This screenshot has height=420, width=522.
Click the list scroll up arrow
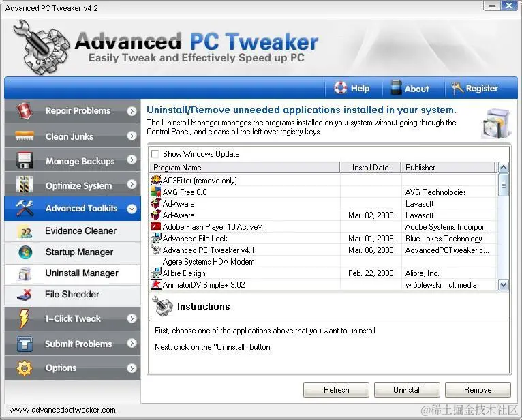(504, 168)
